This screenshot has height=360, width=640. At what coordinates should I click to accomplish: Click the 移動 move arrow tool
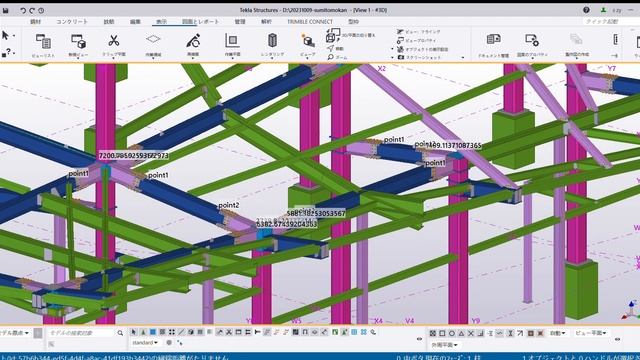[330, 49]
